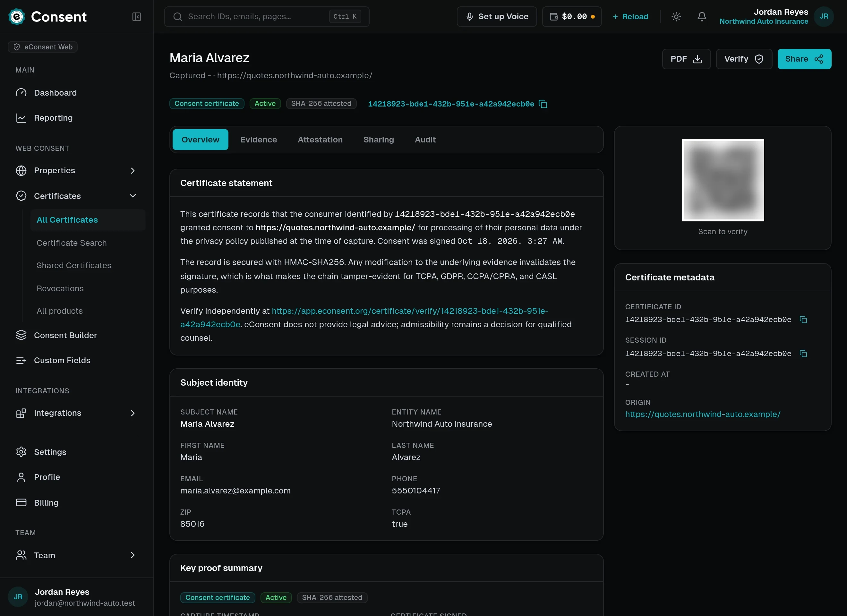
Task: Click Set up Voice button
Action: 496,16
